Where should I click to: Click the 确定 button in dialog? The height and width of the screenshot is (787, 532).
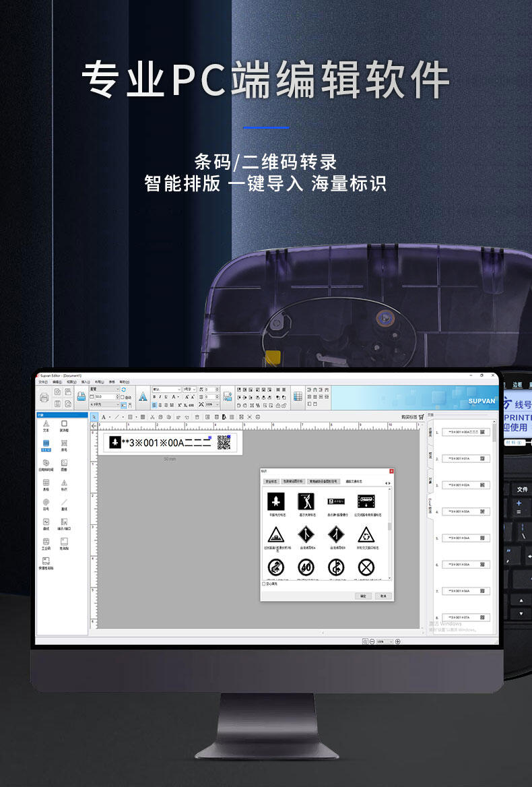[363, 596]
